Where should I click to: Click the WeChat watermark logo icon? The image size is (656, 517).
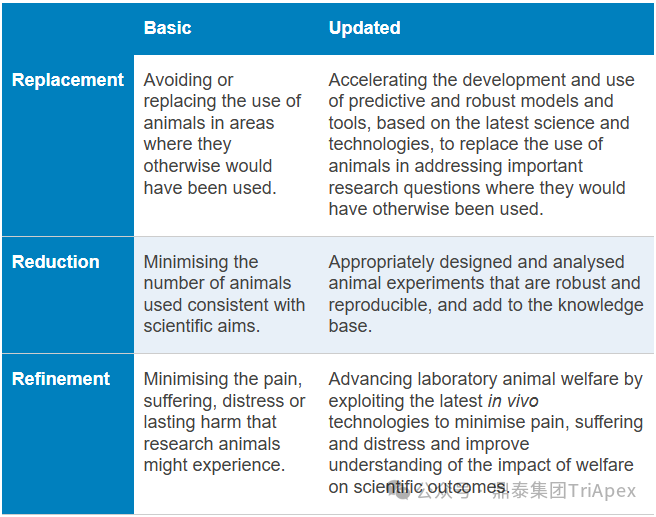pos(402,490)
